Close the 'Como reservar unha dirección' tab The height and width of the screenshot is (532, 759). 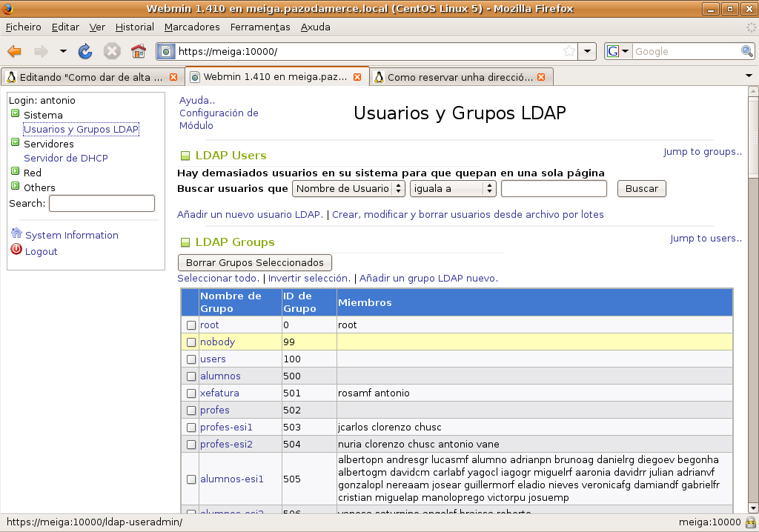[x=541, y=77]
